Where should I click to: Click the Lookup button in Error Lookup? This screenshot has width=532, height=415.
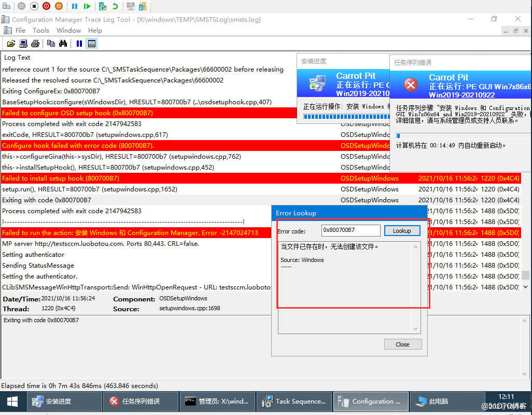[x=402, y=231]
